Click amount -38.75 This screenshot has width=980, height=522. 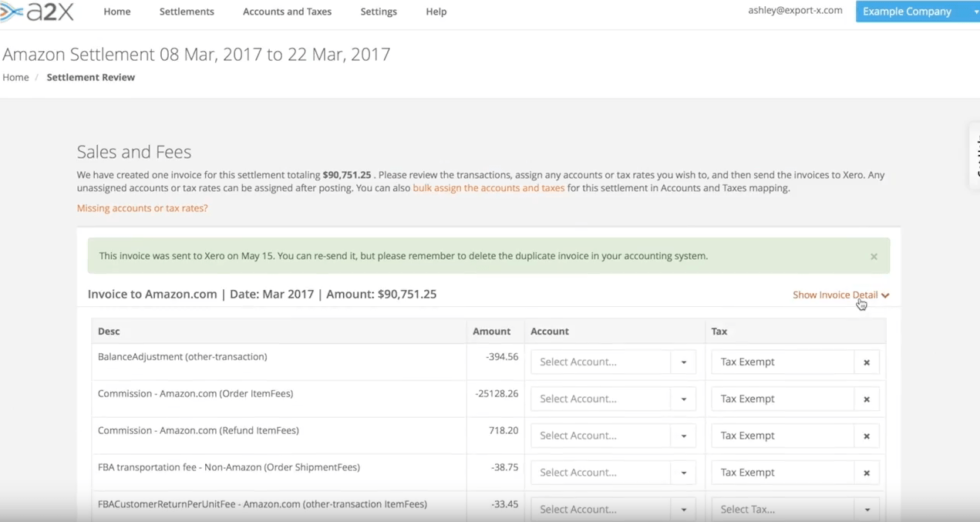(504, 467)
